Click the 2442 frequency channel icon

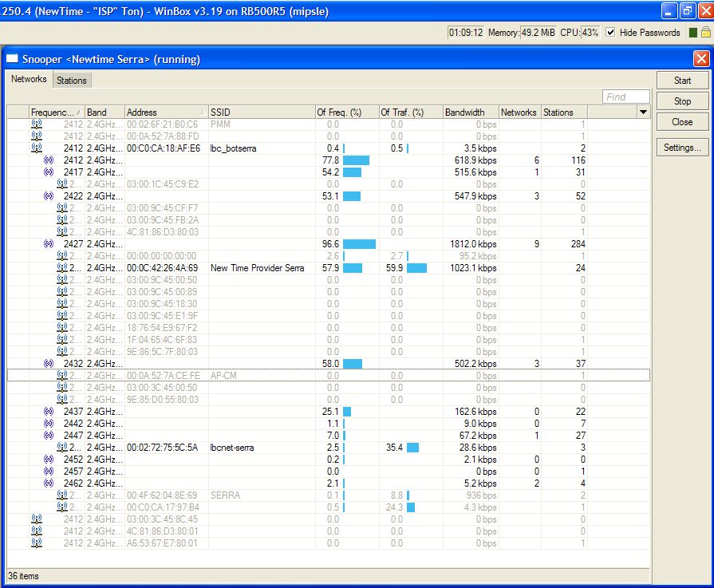tap(49, 423)
